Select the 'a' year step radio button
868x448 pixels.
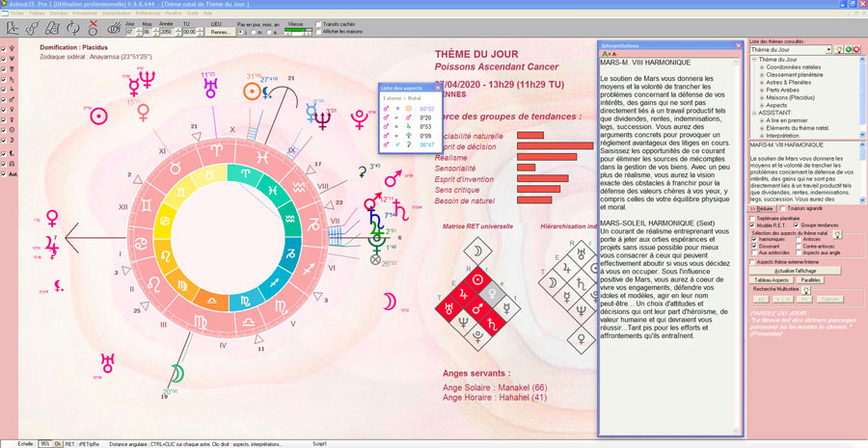pos(270,32)
